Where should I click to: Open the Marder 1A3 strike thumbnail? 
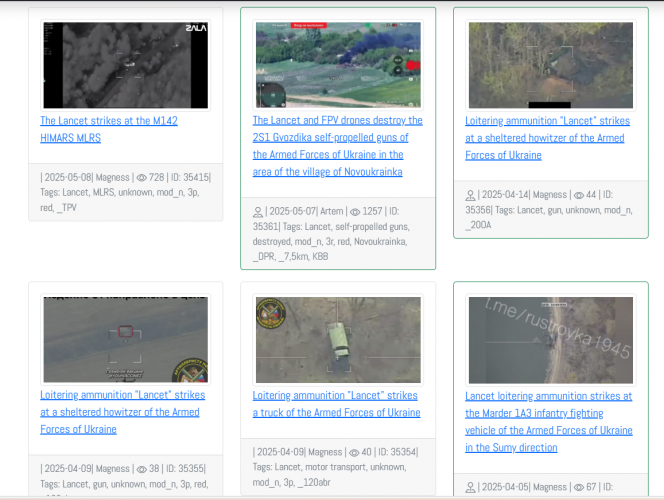551,340
